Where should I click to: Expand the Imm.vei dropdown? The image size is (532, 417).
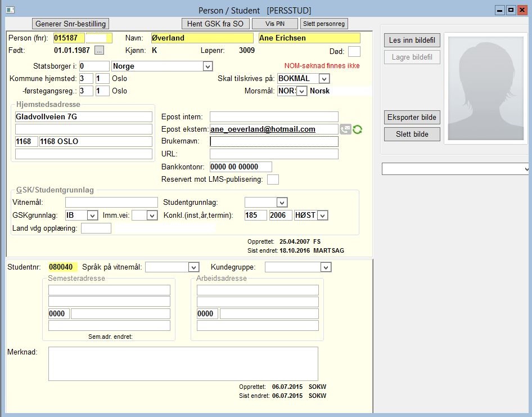click(x=152, y=216)
